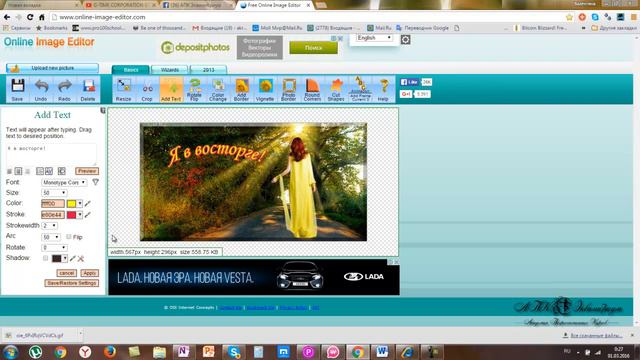Switch to the Wizards tab

pyautogui.click(x=169, y=70)
